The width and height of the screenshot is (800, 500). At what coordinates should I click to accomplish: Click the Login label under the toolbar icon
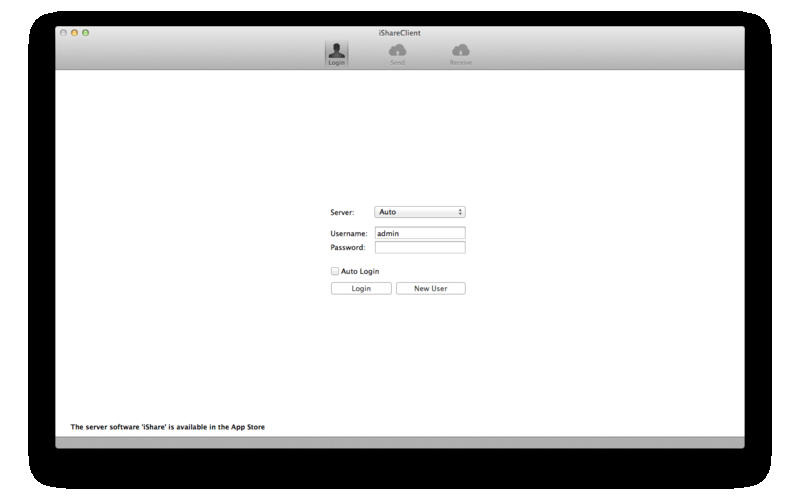tap(337, 63)
